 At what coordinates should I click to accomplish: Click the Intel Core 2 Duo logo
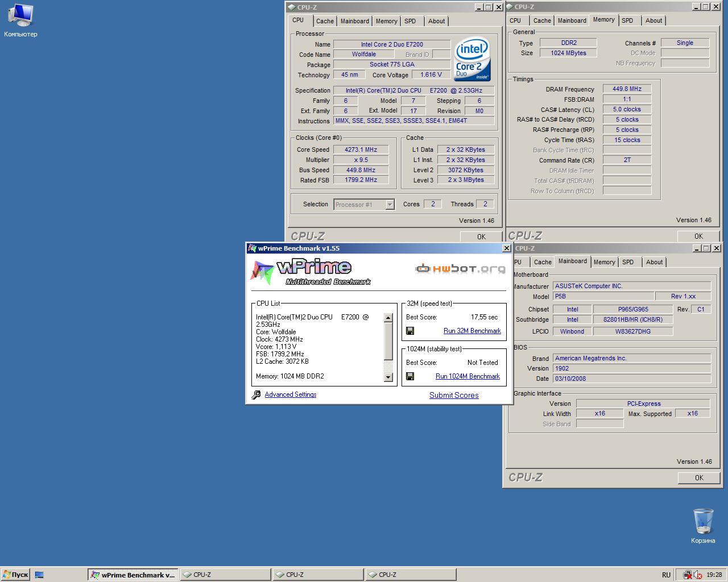(x=472, y=59)
